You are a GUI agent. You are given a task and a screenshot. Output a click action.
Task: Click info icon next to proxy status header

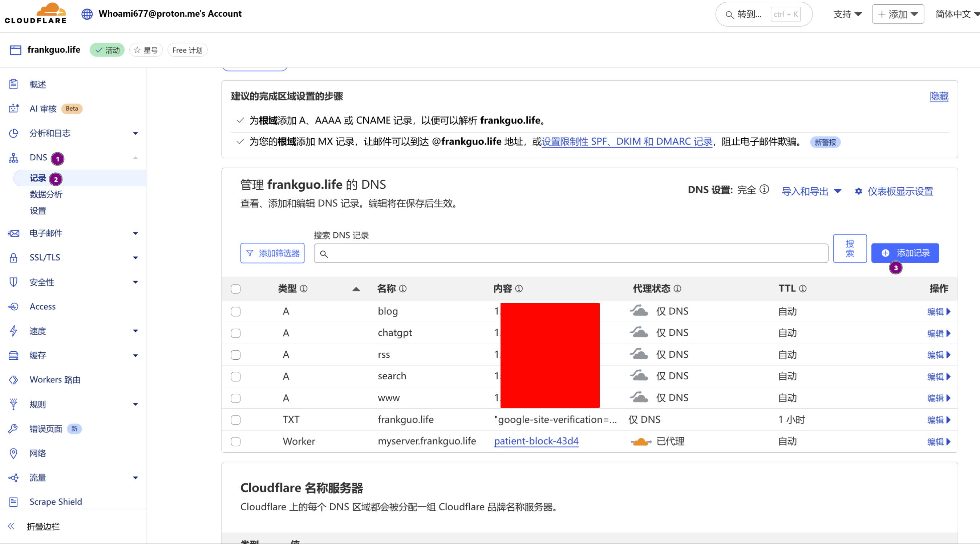[x=677, y=289]
